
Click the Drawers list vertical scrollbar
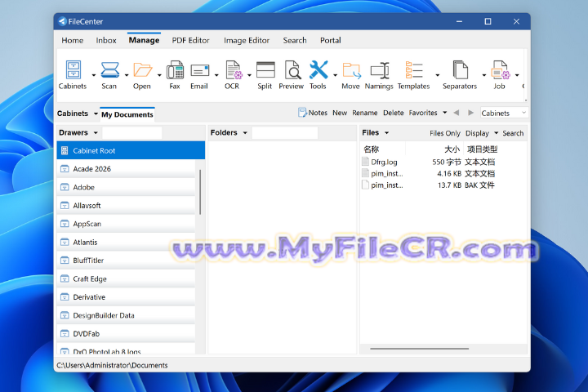[200, 192]
